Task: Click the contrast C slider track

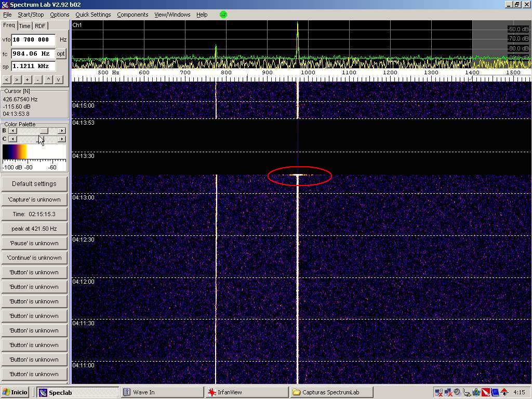Action: (37, 139)
